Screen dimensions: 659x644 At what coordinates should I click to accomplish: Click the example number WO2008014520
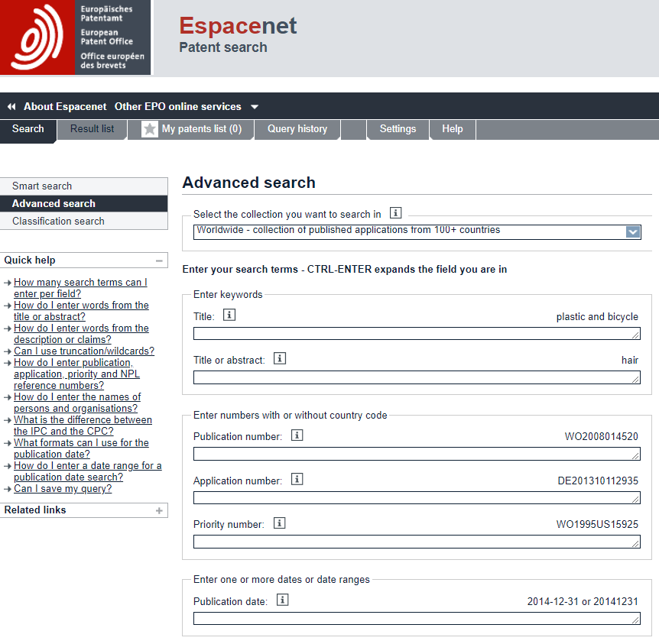pyautogui.click(x=602, y=436)
